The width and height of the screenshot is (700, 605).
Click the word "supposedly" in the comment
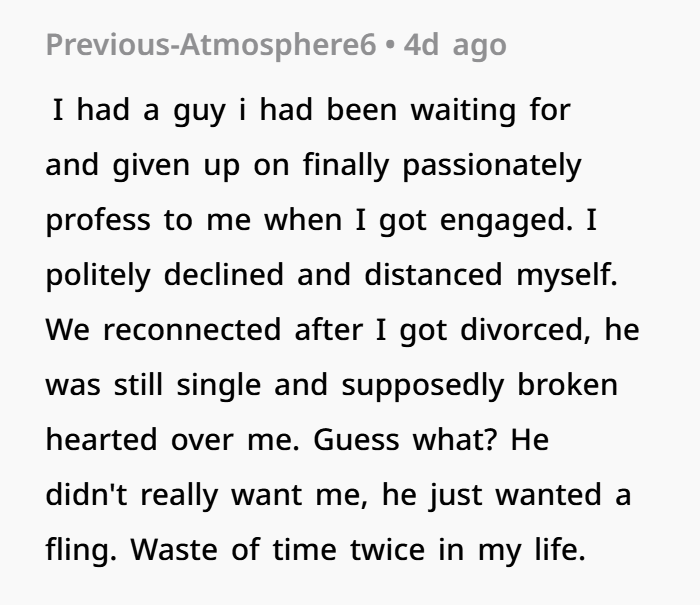[423, 385]
